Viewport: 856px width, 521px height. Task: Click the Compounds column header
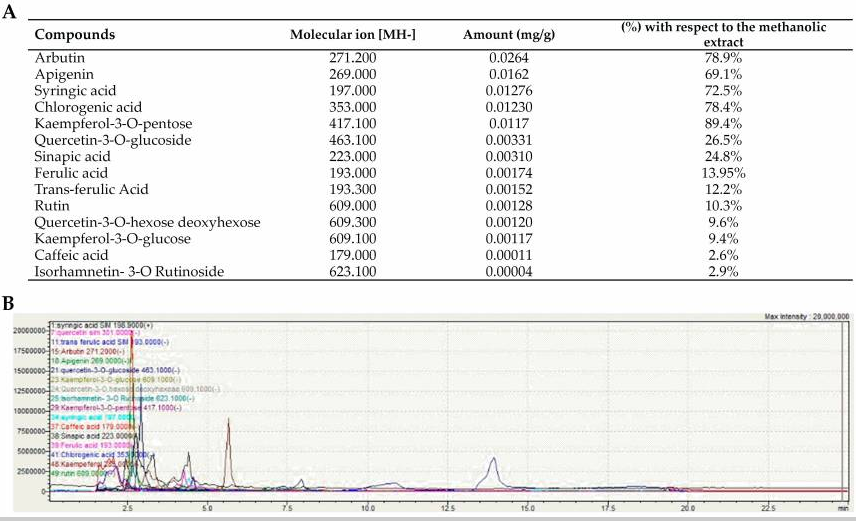(x=75, y=35)
